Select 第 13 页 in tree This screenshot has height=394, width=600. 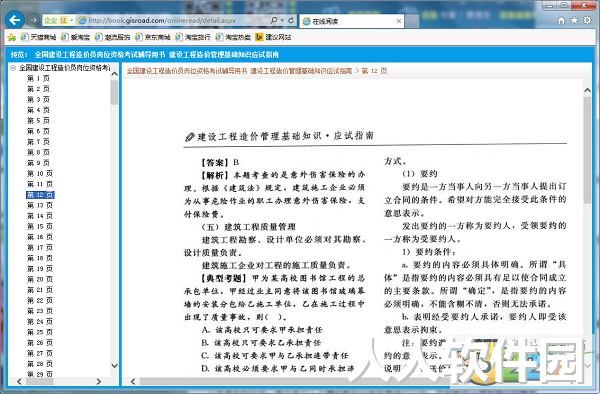[x=40, y=205]
